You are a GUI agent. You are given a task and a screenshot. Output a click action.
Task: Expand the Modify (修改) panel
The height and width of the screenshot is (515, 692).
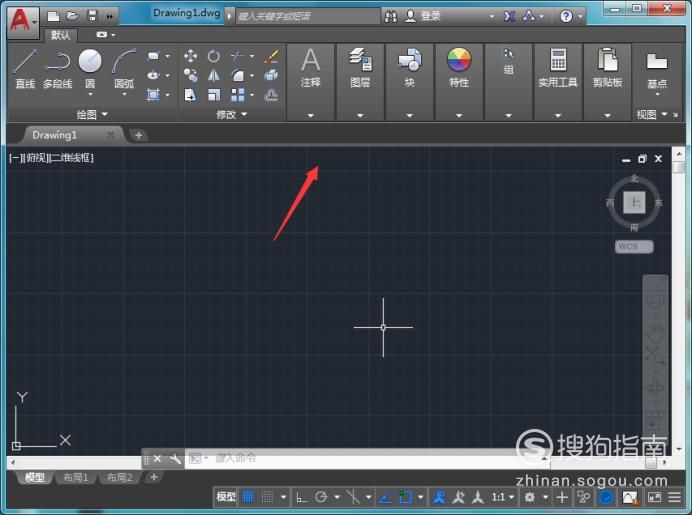(x=231, y=114)
